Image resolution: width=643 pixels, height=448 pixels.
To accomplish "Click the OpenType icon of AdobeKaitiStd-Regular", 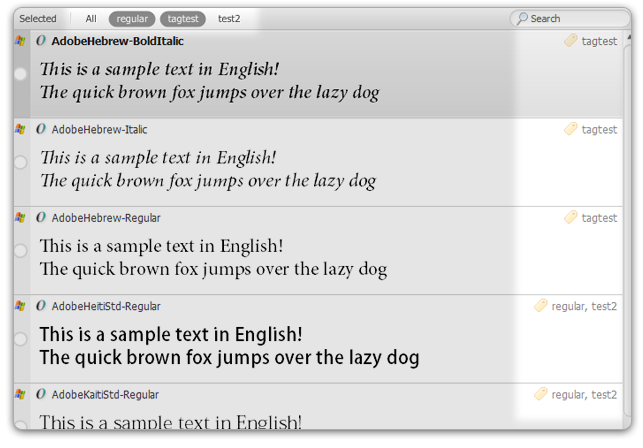I will pos(41,394).
